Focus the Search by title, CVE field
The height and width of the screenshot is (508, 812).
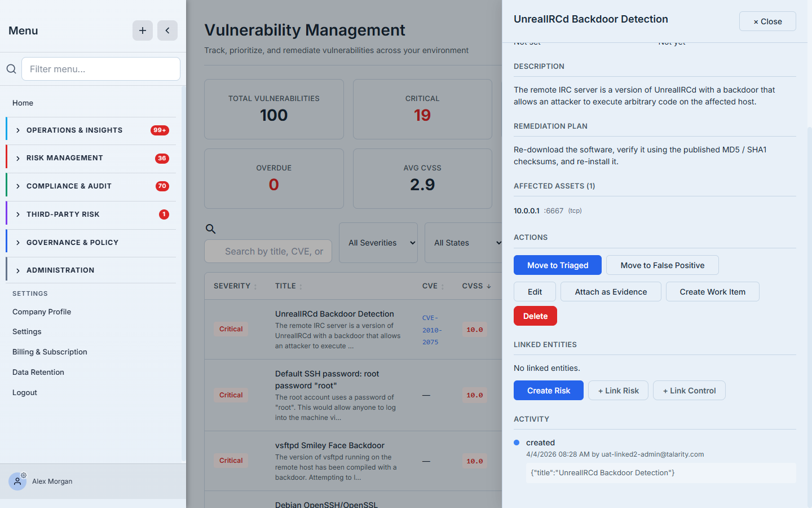[268, 251]
